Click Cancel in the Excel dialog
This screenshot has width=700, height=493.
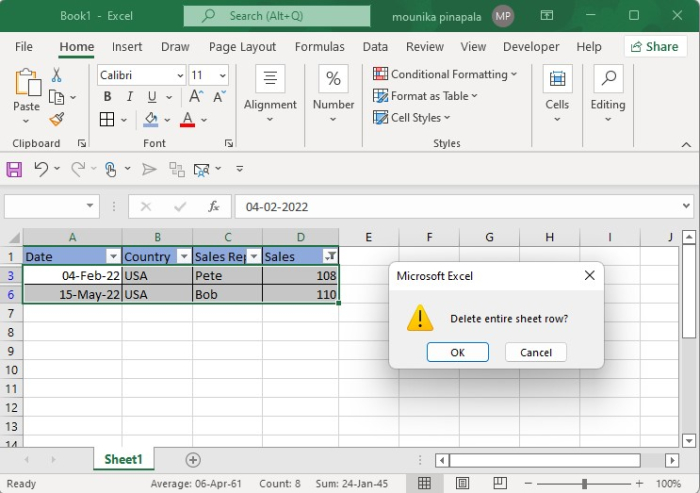point(536,352)
